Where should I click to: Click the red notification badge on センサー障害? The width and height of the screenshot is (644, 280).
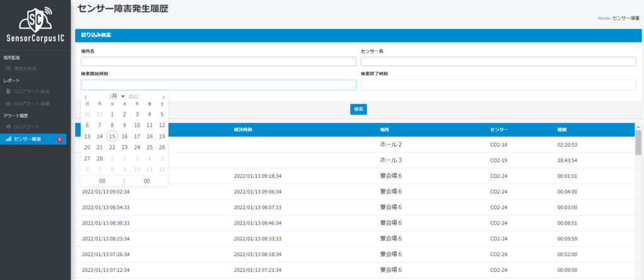point(59,139)
